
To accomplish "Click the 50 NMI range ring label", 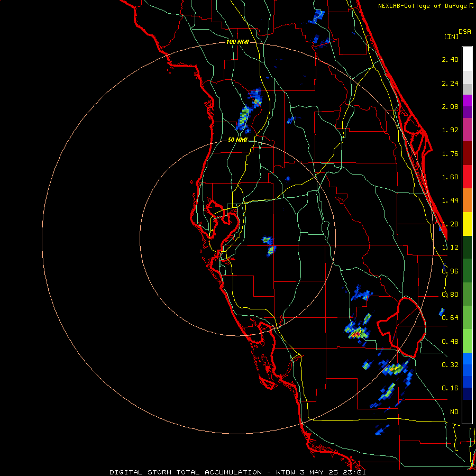I will (237, 140).
